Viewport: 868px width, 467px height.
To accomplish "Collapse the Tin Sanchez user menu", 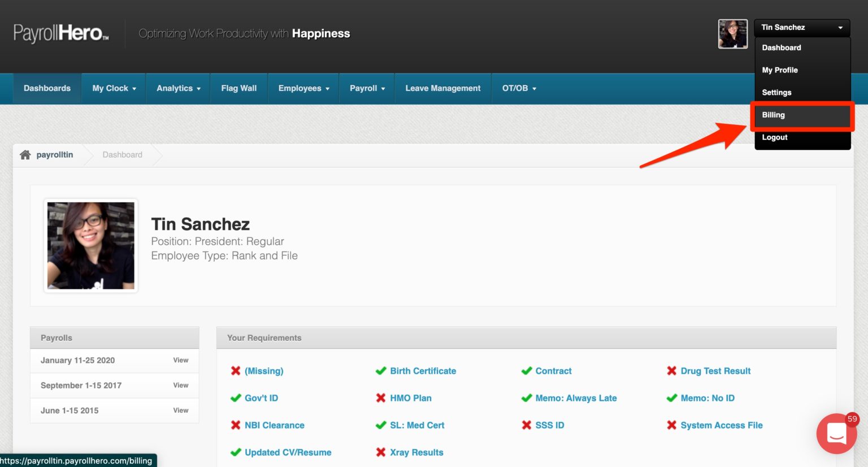I will click(801, 27).
